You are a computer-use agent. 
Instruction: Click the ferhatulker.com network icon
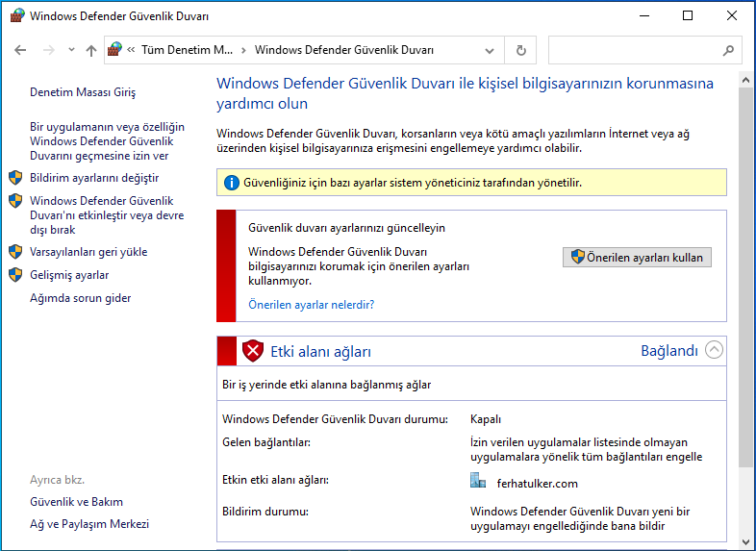(478, 480)
